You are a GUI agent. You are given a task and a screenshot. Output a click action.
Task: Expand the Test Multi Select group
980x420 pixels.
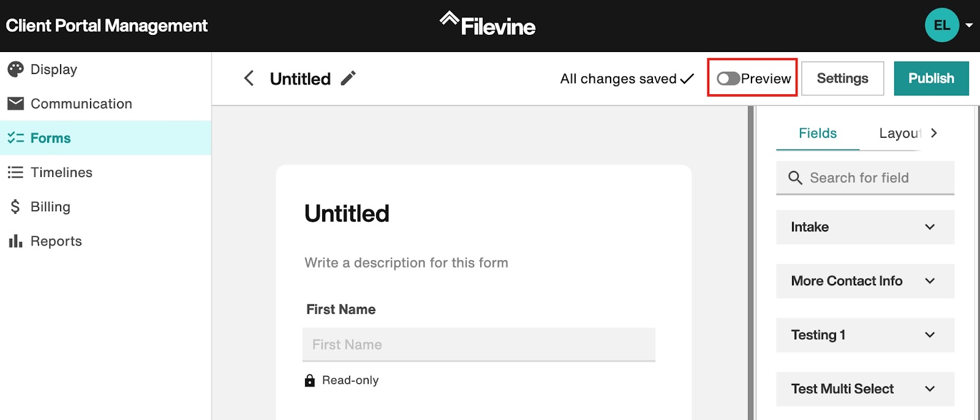[865, 389]
